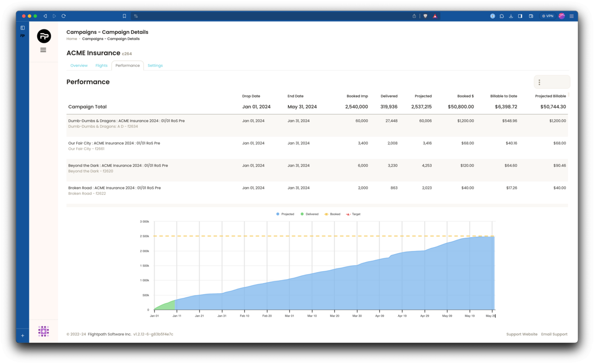The width and height of the screenshot is (594, 364).
Task: Toggle the Target series in legend
Action: tap(353, 214)
